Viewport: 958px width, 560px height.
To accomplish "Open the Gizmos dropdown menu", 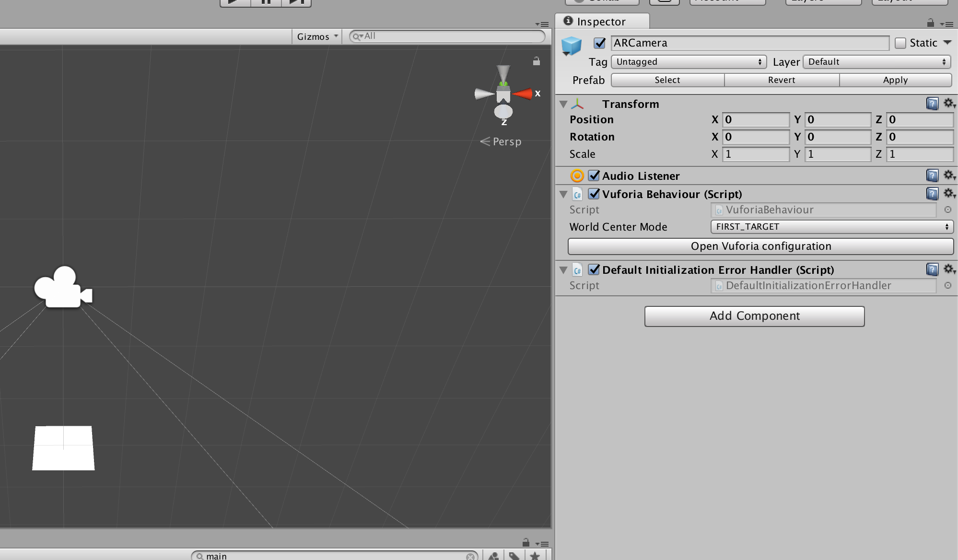I will (317, 36).
